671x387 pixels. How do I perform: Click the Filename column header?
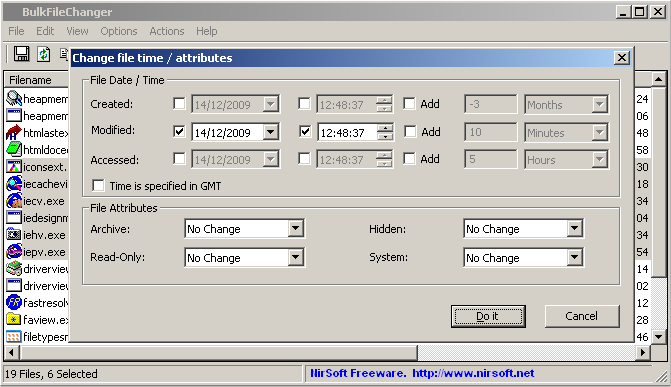pyautogui.click(x=37, y=80)
